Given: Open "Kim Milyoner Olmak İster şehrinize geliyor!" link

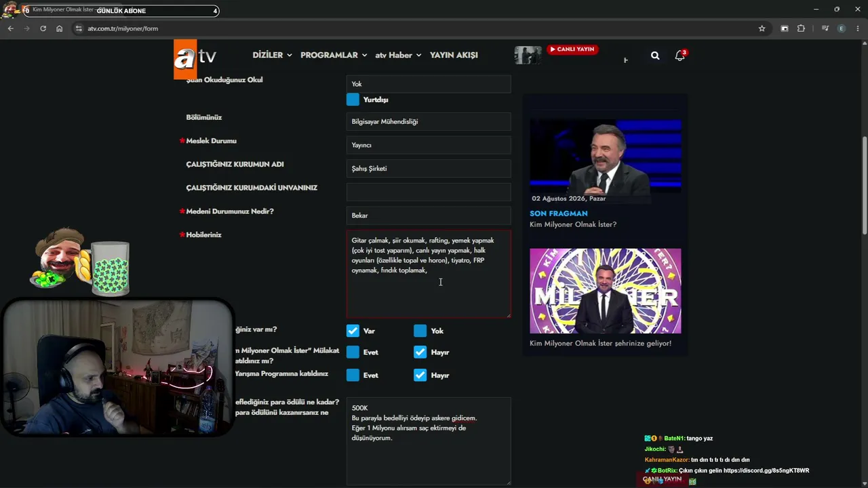Looking at the screenshot, I should coord(600,343).
